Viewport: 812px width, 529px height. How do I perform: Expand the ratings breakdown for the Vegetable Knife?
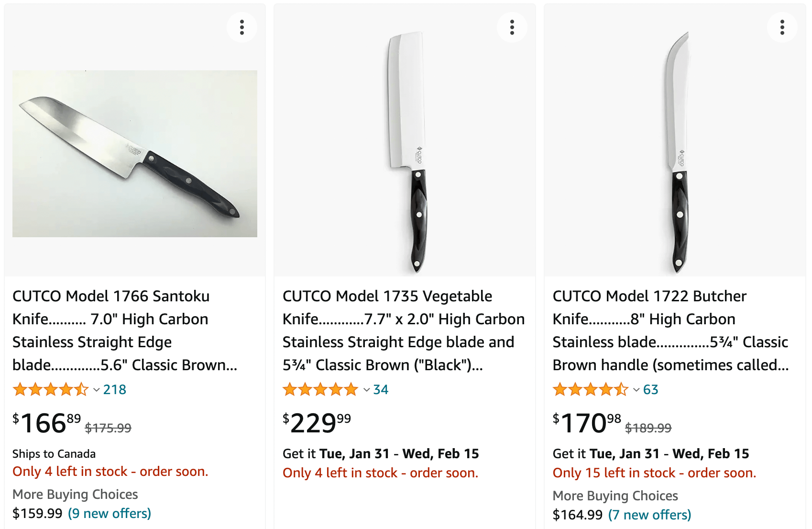tap(366, 389)
